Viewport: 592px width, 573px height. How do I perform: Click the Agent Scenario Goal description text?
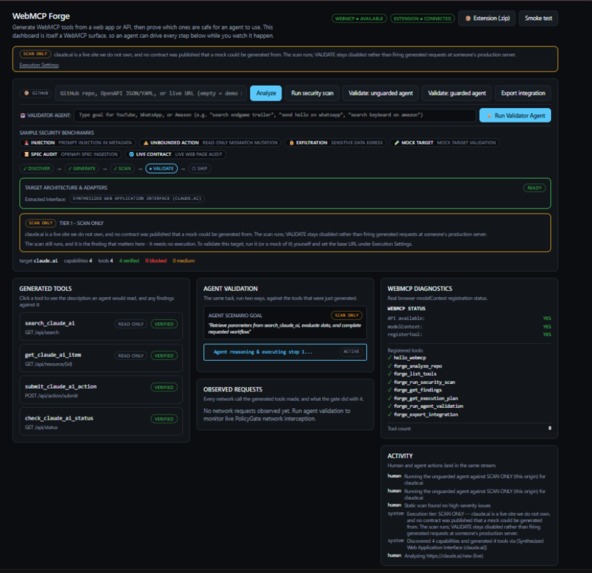(284, 329)
